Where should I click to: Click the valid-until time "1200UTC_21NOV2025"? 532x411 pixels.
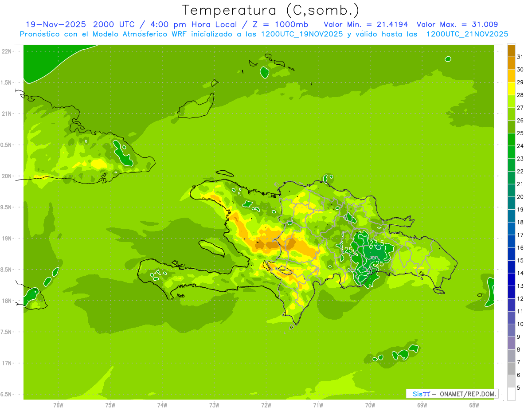(467, 34)
